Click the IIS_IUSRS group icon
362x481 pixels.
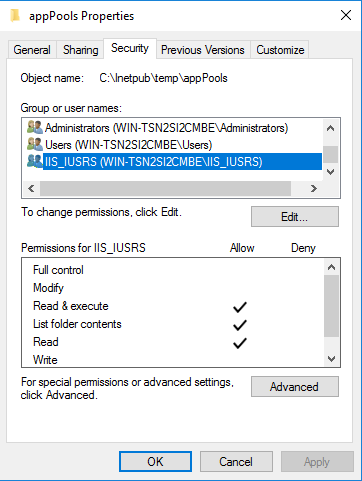click(x=35, y=161)
